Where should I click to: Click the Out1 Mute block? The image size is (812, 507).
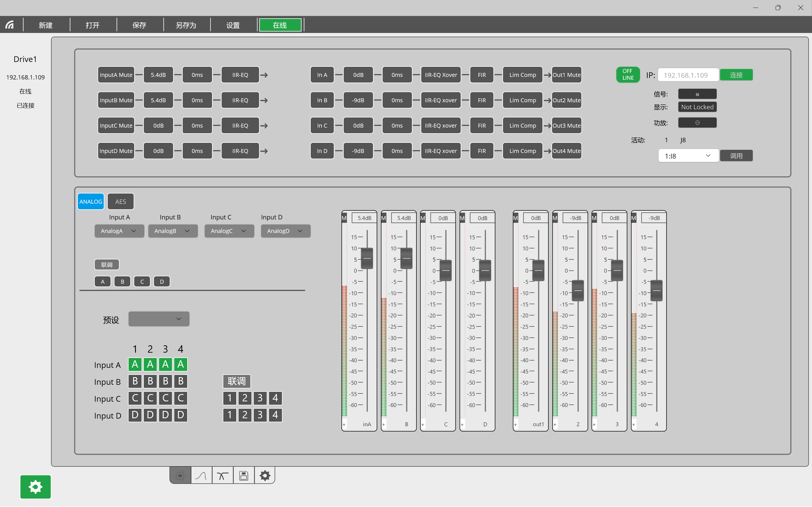tap(566, 75)
